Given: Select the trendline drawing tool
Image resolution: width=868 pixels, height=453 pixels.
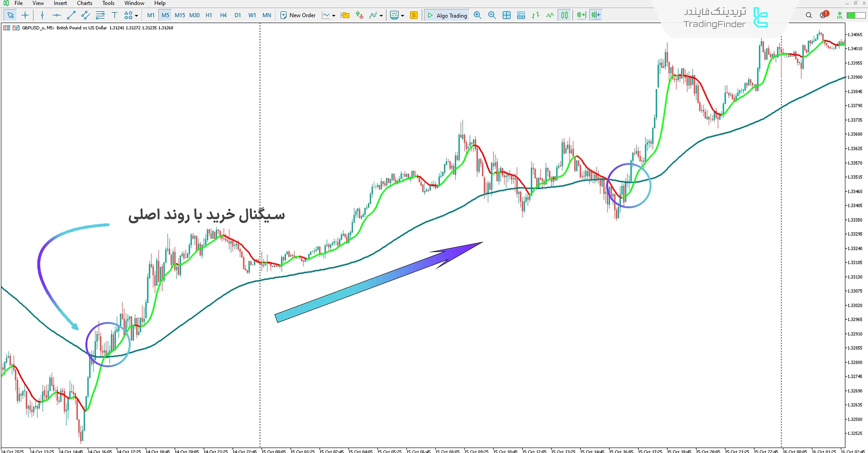Looking at the screenshot, I should [x=71, y=15].
